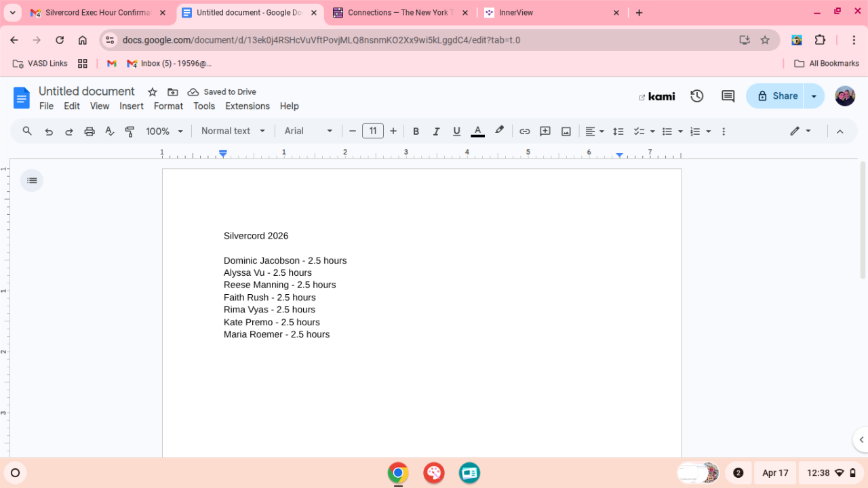
Task: Increase the font size
Action: point(393,131)
